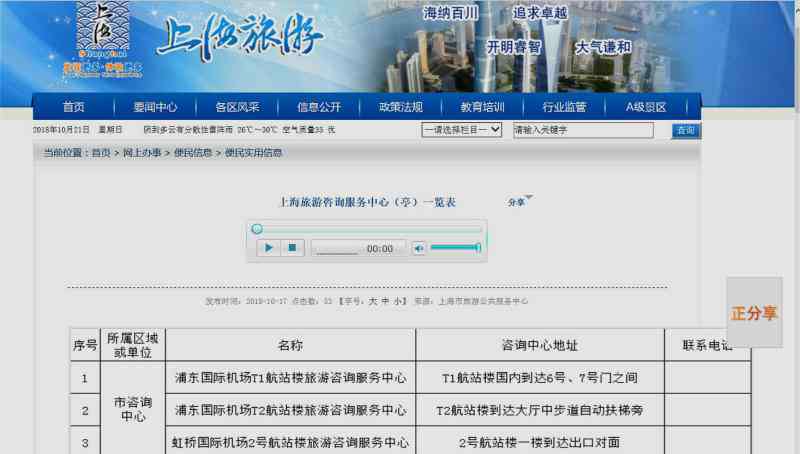Open A级景区 navigation item

coord(646,107)
